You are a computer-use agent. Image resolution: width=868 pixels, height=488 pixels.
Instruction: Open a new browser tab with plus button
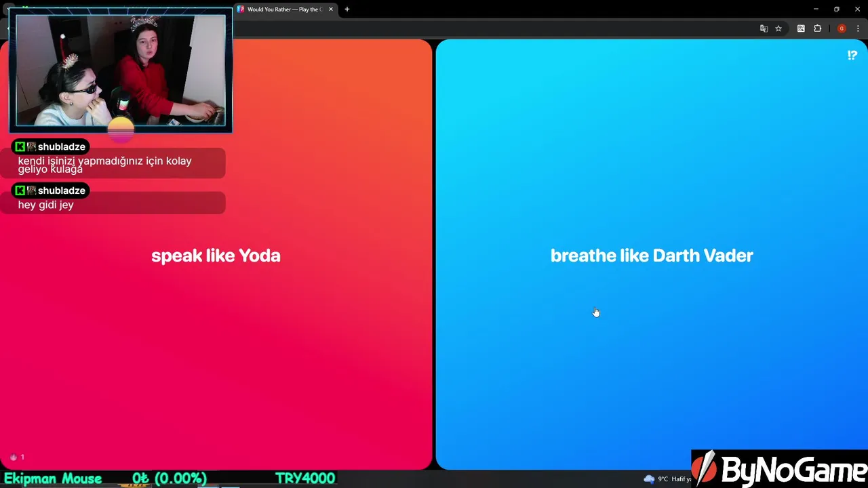347,9
